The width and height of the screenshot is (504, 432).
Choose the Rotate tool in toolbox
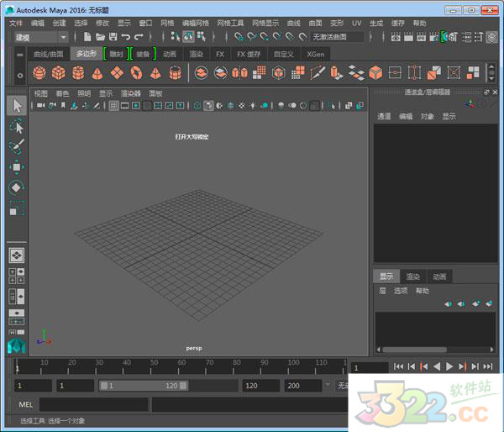point(17,187)
